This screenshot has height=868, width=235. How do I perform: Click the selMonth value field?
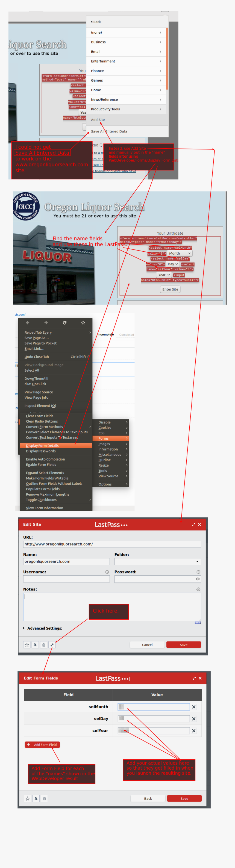[153, 707]
